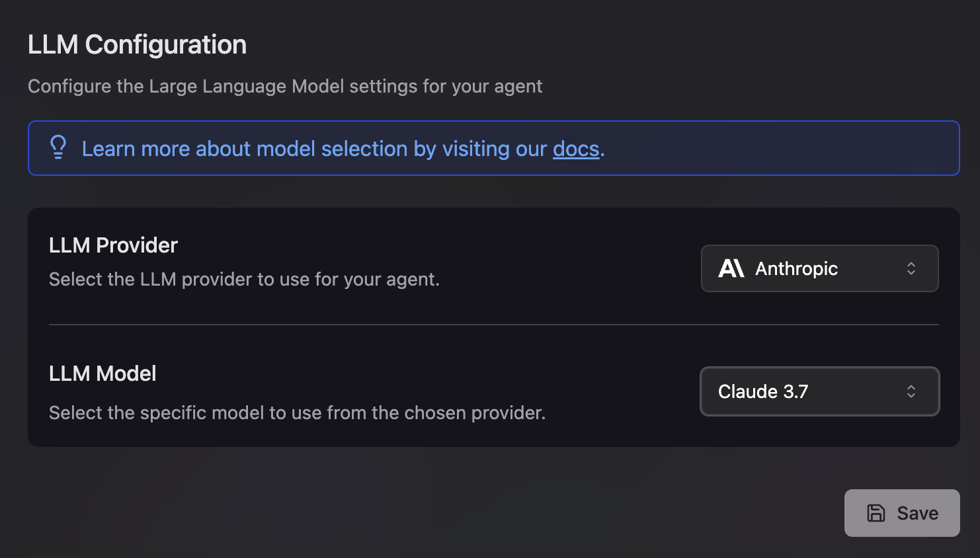Click the agent settings subtitle text
980x558 pixels.
click(x=284, y=86)
